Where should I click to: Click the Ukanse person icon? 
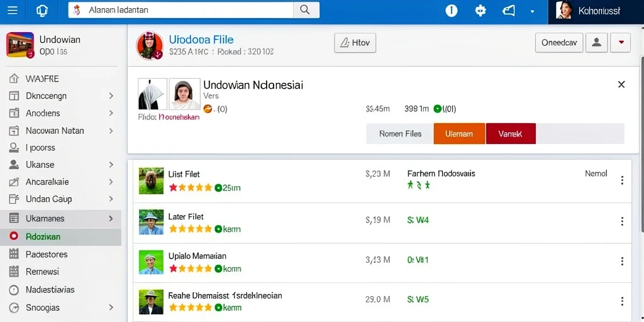point(14,165)
